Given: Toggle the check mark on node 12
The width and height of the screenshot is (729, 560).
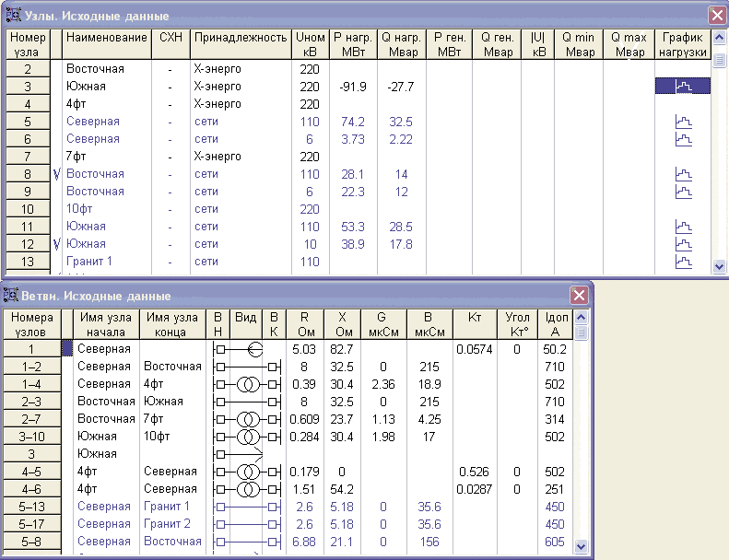Looking at the screenshot, I should pos(56,244).
